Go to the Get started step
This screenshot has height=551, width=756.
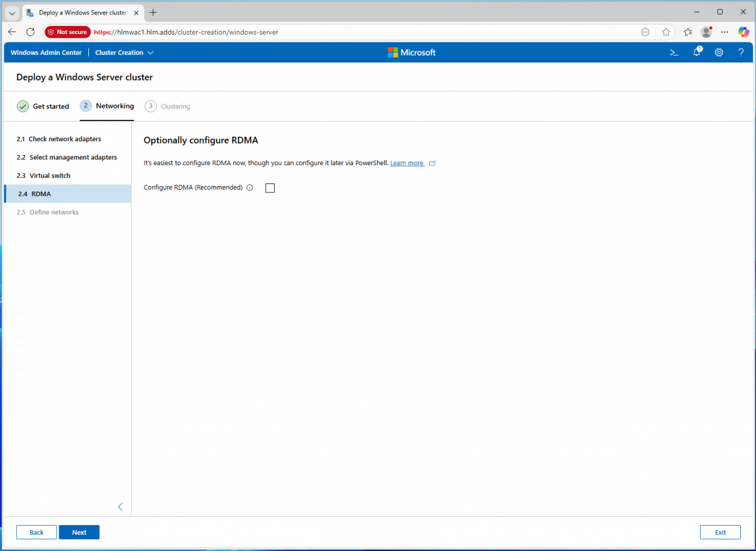43,107
